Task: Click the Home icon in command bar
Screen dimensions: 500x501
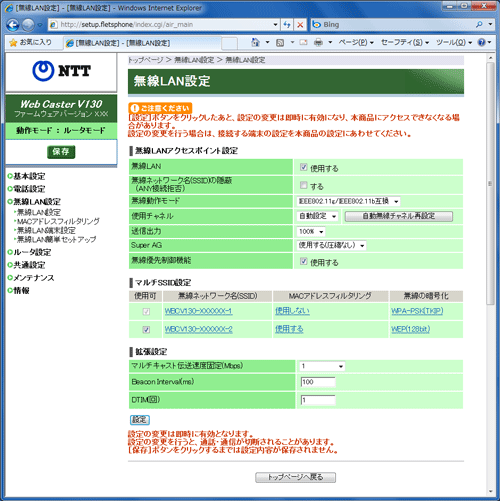Action: pyautogui.click(x=255, y=42)
